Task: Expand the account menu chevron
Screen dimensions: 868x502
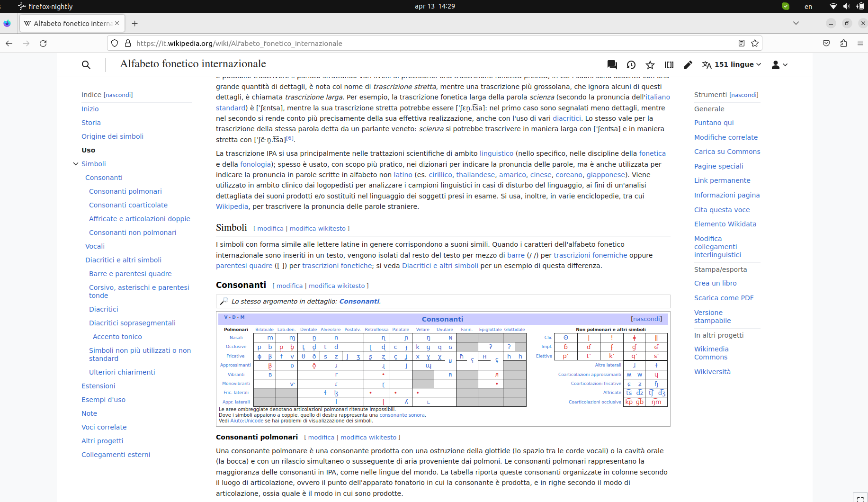Action: point(785,64)
